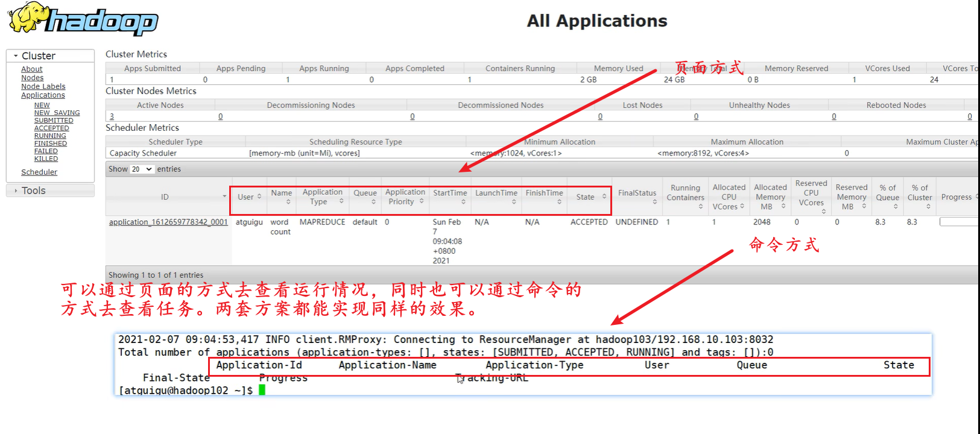
Task: Click the Capacity Scheduler value
Action: pos(143,153)
